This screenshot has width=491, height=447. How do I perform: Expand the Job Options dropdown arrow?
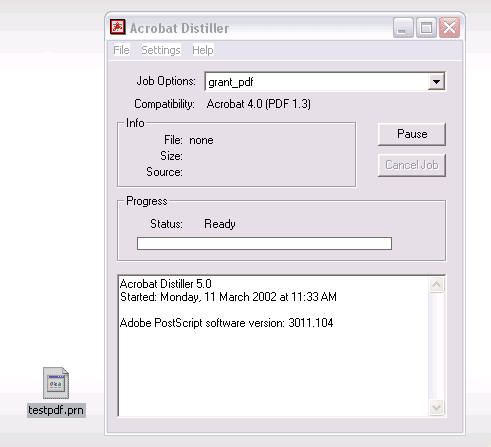tap(436, 81)
